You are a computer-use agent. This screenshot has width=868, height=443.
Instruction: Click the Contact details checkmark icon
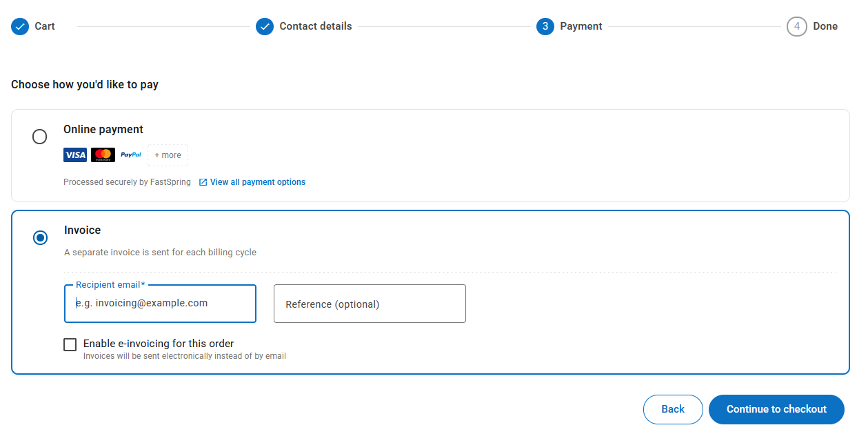265,26
